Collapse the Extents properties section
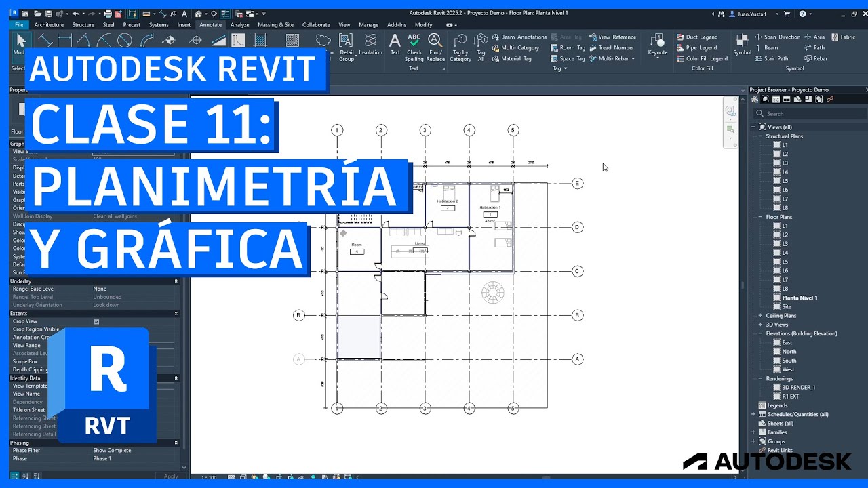 click(x=176, y=313)
